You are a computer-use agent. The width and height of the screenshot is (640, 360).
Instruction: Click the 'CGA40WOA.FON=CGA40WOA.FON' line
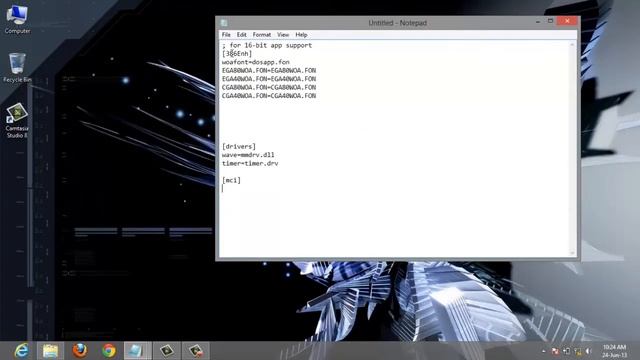click(269, 96)
